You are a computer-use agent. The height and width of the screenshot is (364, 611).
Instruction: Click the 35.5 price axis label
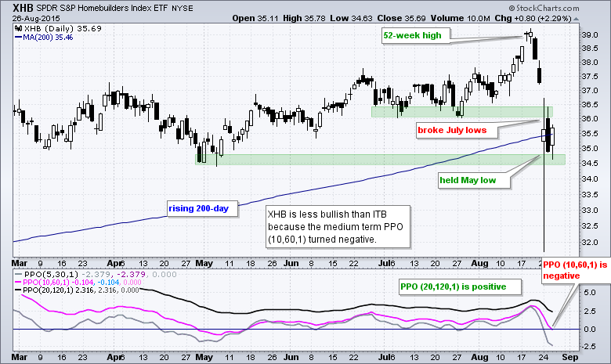click(x=590, y=134)
